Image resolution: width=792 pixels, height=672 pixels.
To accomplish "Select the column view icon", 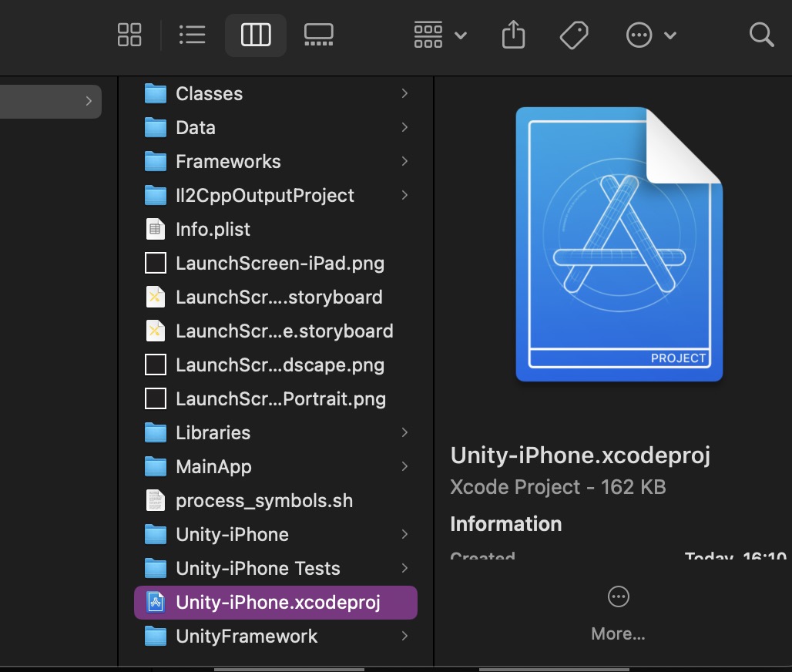I will pyautogui.click(x=255, y=35).
